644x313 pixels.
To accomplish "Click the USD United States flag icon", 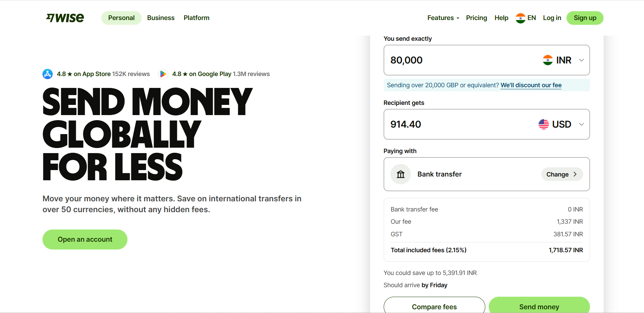I will click(x=543, y=124).
